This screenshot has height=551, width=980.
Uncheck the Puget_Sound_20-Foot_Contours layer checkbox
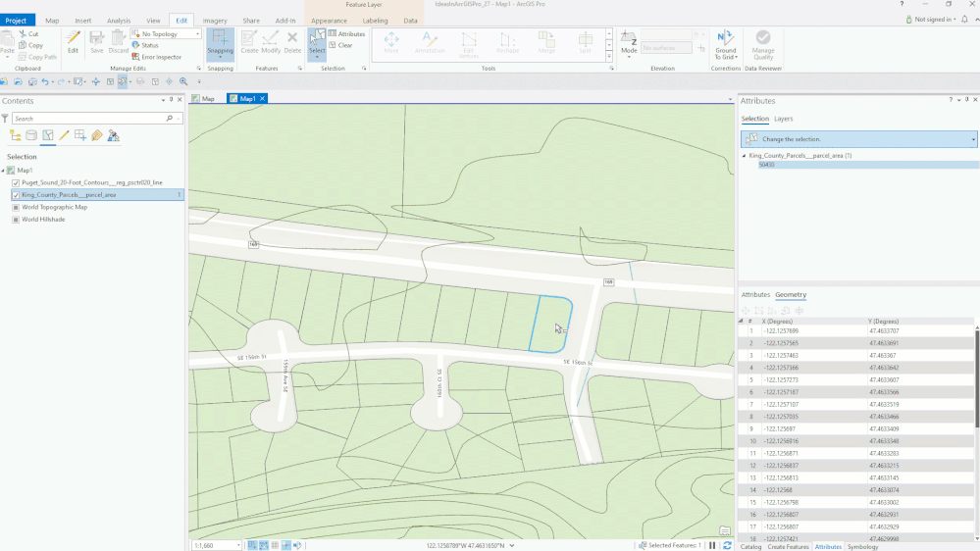pos(15,182)
